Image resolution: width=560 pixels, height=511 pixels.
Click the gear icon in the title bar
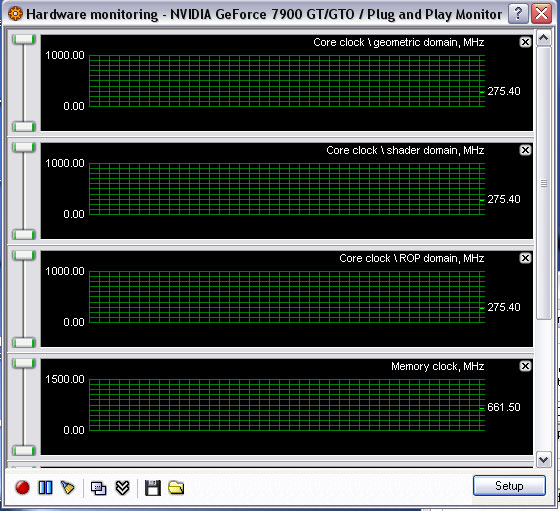[x=15, y=14]
